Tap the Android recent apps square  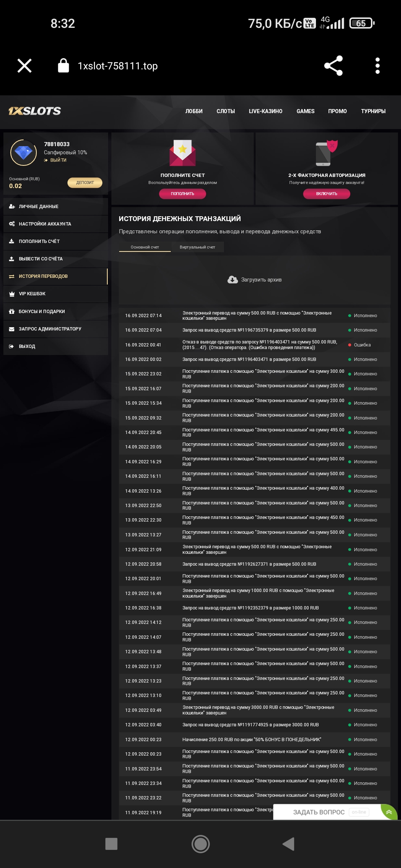tap(111, 844)
